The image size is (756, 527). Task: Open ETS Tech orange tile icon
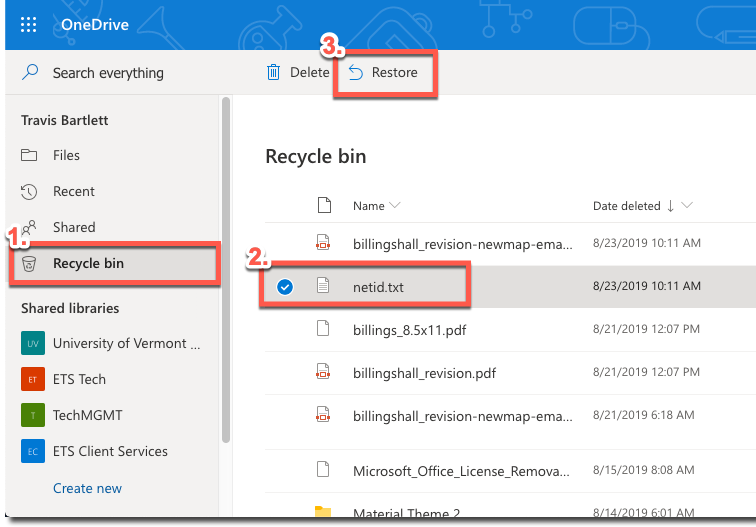[33, 379]
